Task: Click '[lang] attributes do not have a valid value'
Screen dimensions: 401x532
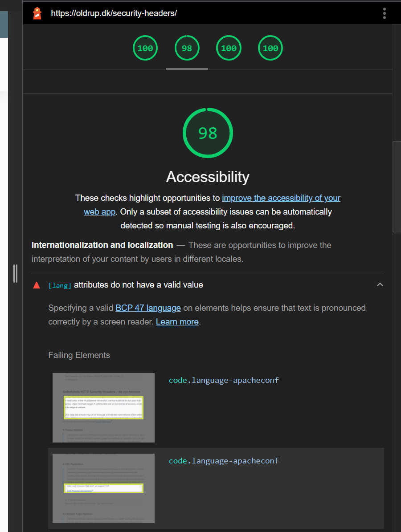Action: 126,285
